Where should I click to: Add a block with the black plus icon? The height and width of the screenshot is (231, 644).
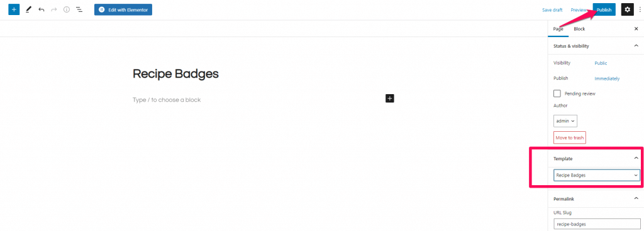pos(390,99)
